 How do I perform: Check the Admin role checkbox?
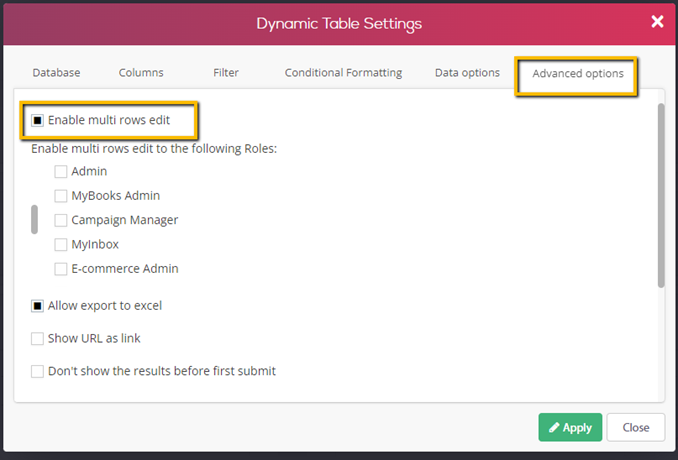click(62, 172)
